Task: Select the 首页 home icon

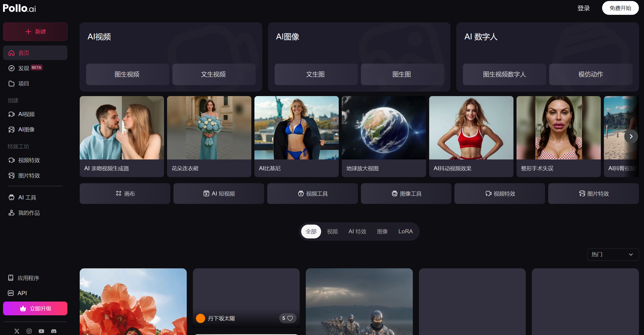Action: (24, 53)
